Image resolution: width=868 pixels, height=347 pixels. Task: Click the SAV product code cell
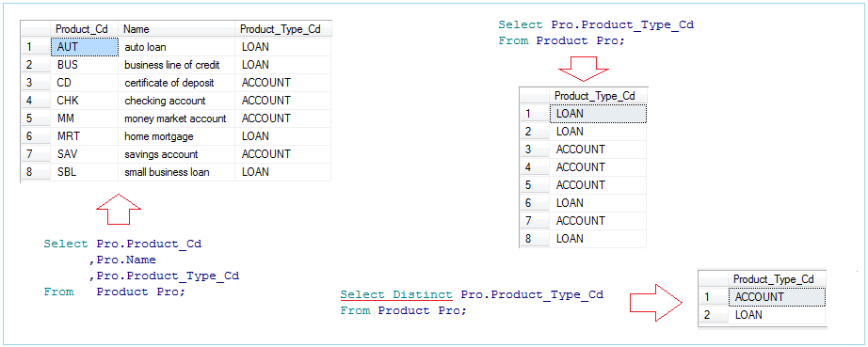click(x=85, y=154)
